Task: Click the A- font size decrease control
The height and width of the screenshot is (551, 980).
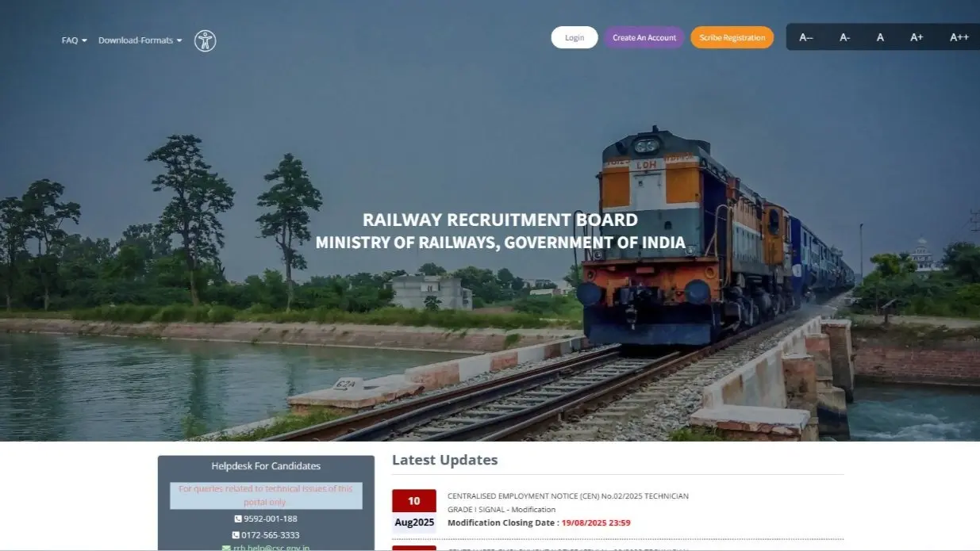Action: pos(844,36)
